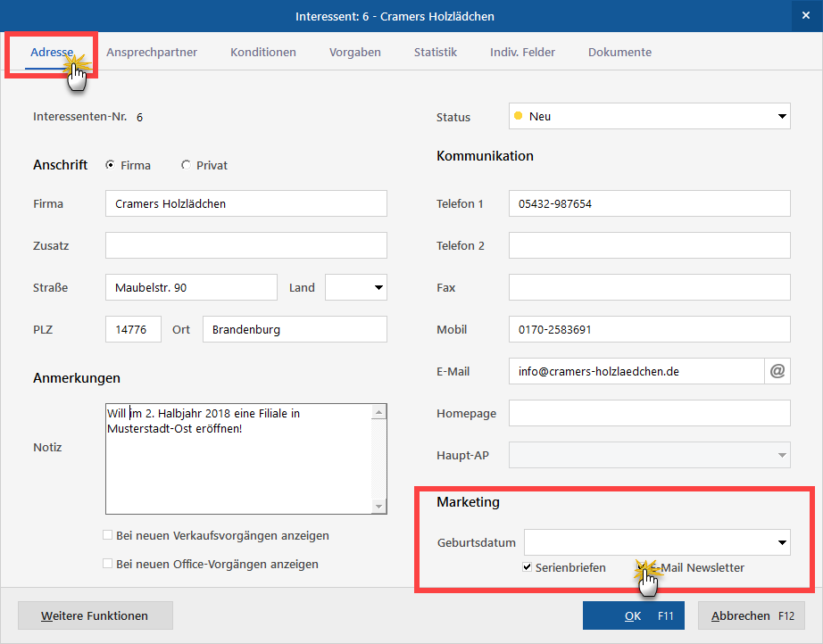Screen dimensions: 823x644
Task: Click the Abbrechen F12 button
Action: coord(751,615)
